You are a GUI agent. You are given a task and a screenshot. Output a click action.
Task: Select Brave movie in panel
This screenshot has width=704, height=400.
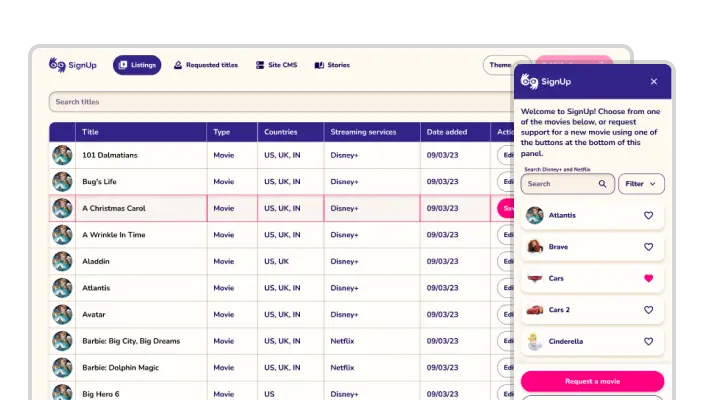pos(592,247)
